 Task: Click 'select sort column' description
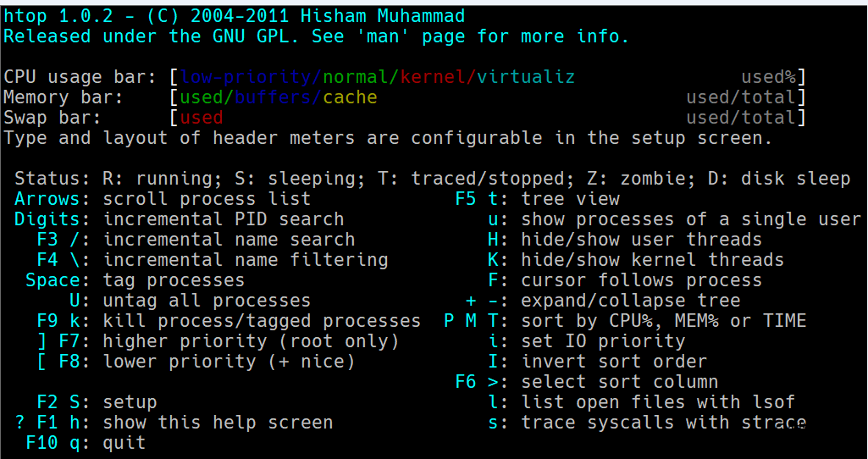619,381
